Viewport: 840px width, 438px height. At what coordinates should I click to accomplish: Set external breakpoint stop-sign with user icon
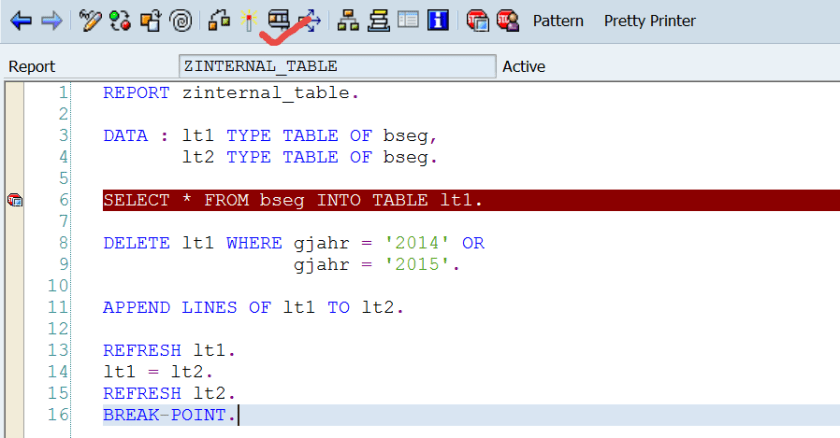(507, 21)
